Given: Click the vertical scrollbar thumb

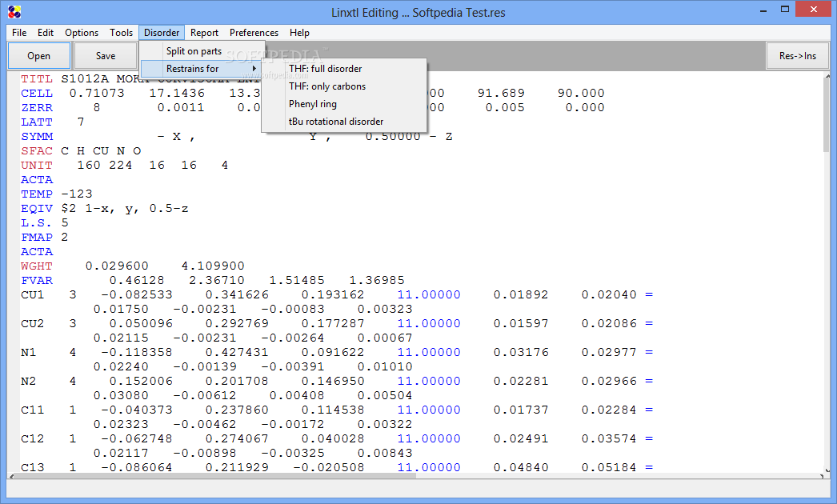Looking at the screenshot, I should pyautogui.click(x=827, y=114).
